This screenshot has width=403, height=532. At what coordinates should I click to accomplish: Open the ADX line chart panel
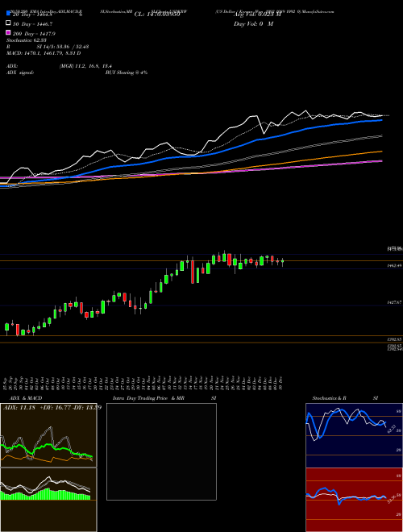48,435
